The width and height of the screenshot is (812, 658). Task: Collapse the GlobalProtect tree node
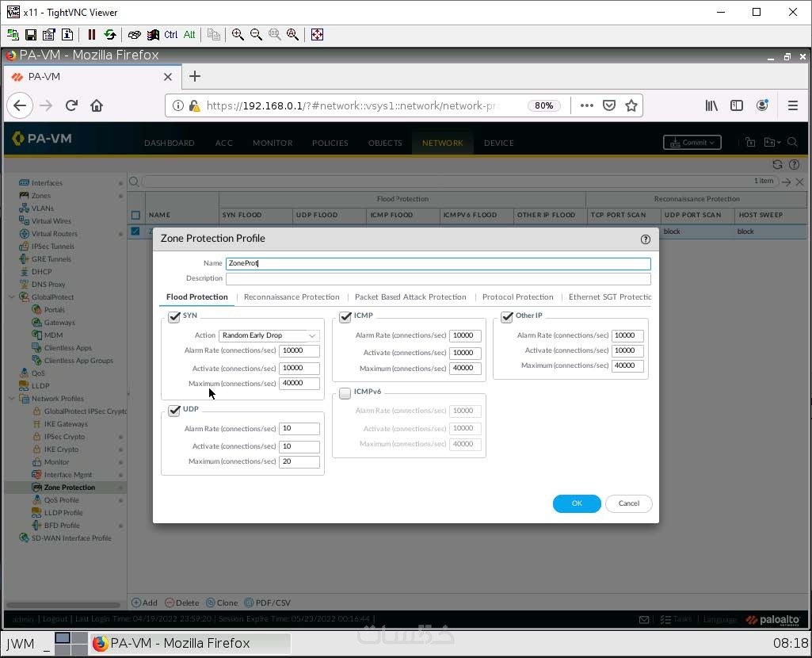pos(11,297)
